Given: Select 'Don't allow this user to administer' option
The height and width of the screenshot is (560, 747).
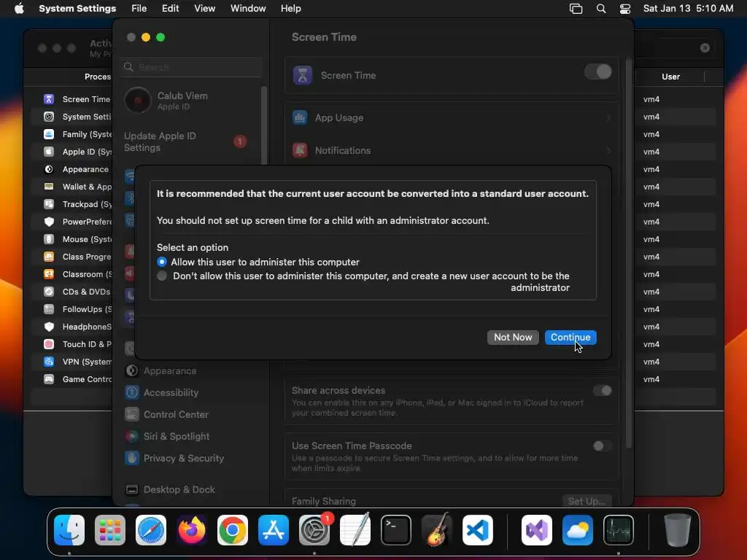Looking at the screenshot, I should tap(162, 276).
